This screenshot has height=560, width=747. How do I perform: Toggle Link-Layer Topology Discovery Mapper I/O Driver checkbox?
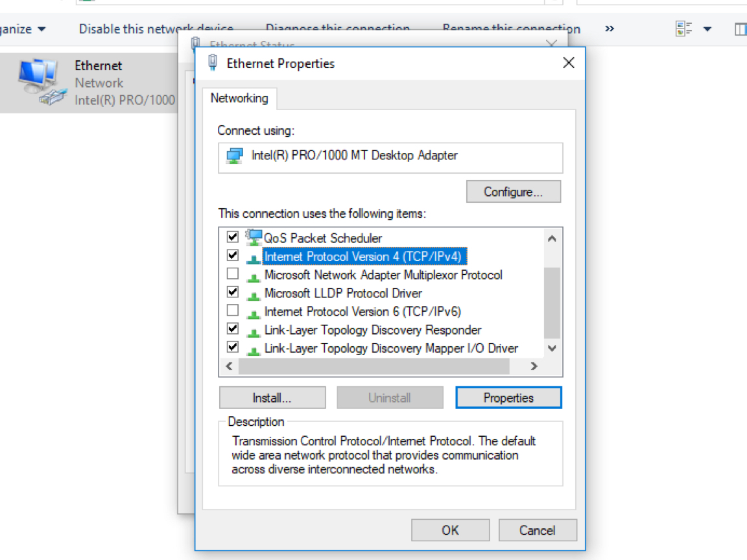click(x=233, y=347)
